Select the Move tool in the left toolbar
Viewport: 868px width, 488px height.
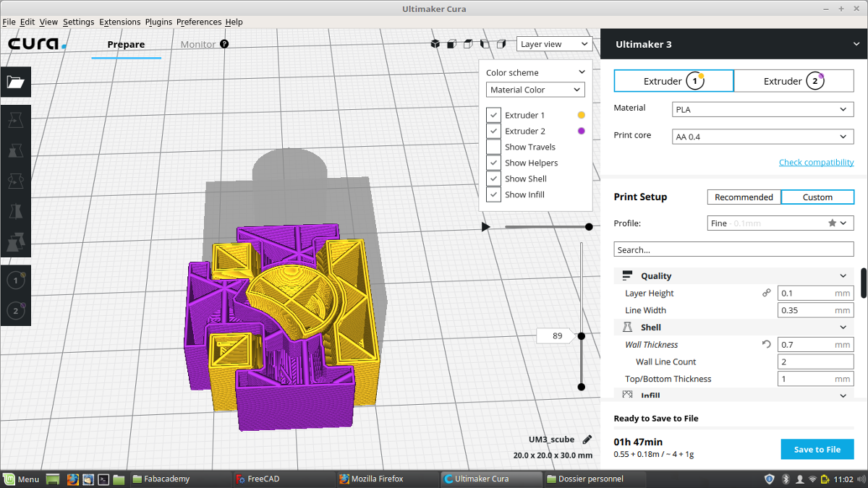point(15,120)
